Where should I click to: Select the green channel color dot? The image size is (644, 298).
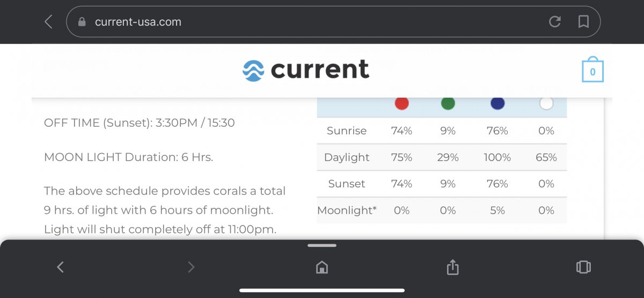(x=448, y=103)
